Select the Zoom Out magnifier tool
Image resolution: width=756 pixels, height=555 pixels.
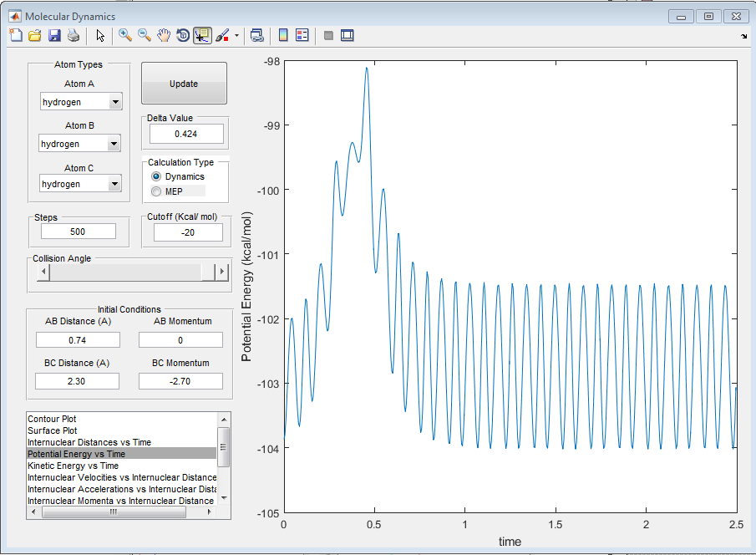tap(145, 35)
